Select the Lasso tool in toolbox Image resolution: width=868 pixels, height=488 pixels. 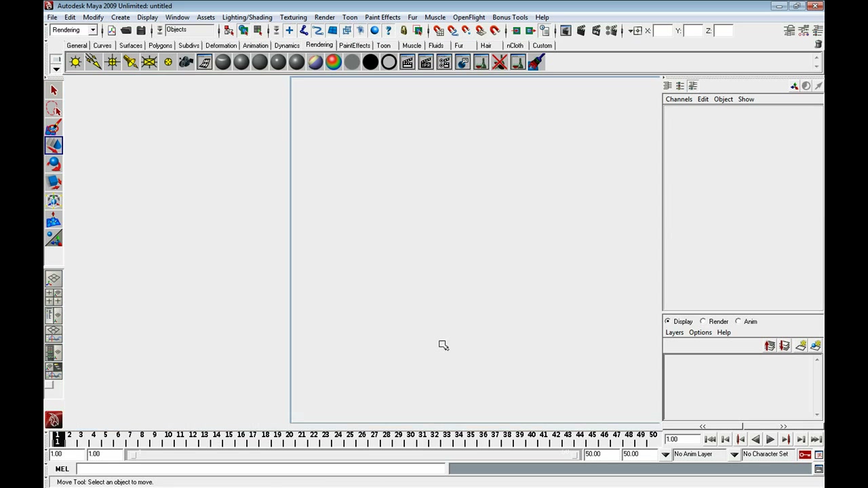click(54, 108)
